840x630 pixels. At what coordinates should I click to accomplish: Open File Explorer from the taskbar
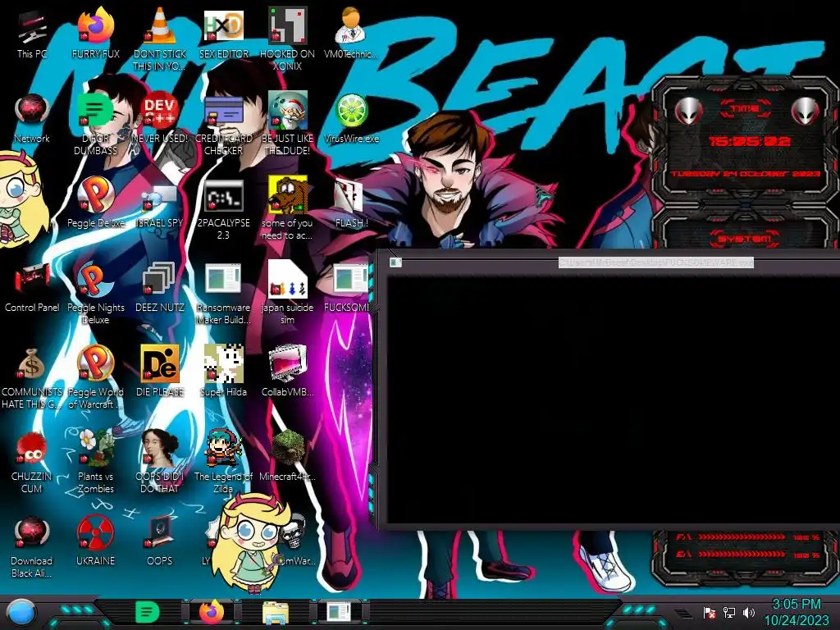coord(276,613)
